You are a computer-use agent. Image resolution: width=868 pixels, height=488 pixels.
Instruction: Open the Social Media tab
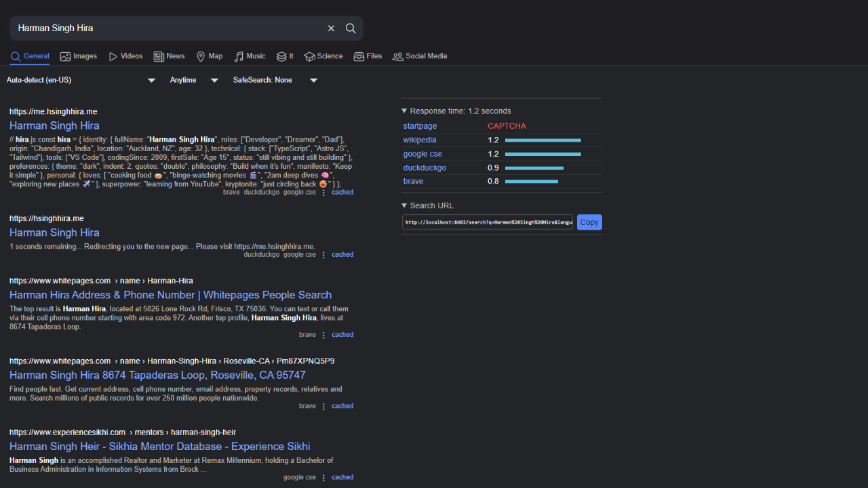(420, 56)
